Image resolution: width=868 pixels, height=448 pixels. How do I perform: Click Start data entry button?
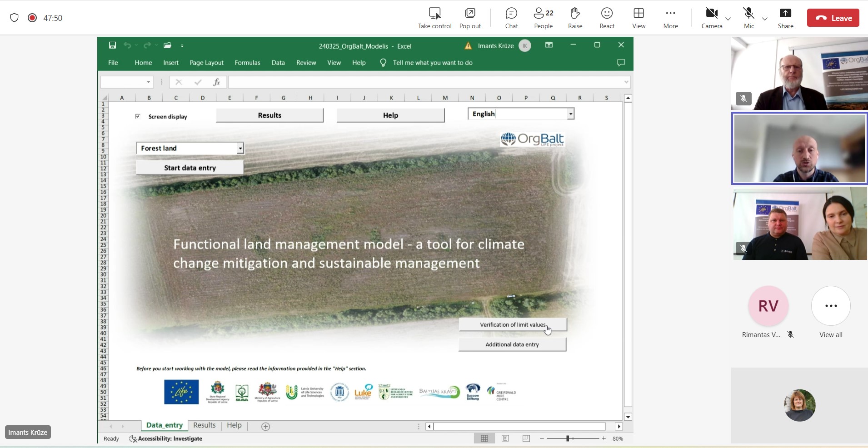point(190,168)
